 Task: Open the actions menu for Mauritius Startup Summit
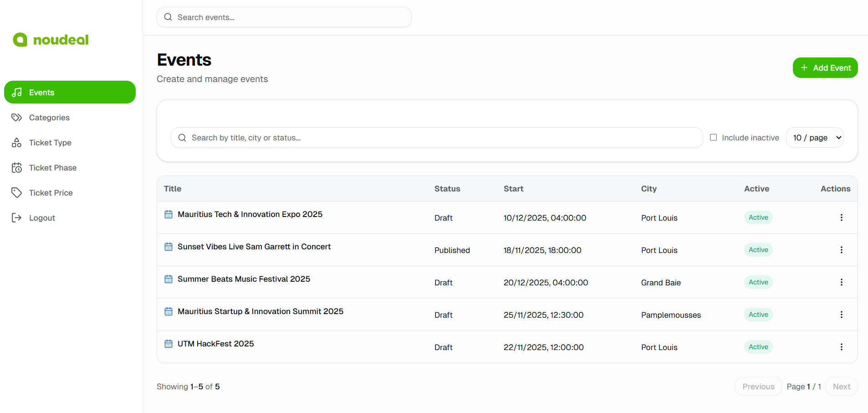point(841,315)
